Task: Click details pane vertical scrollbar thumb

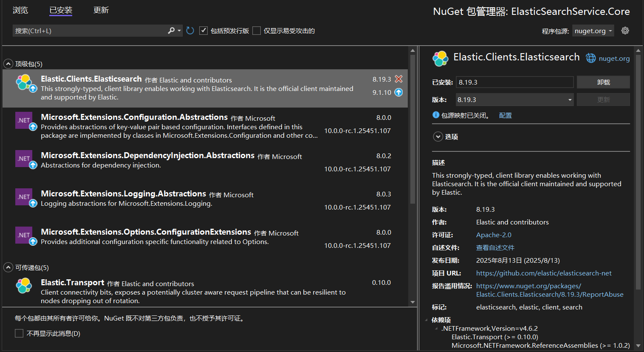Action: click(638, 171)
